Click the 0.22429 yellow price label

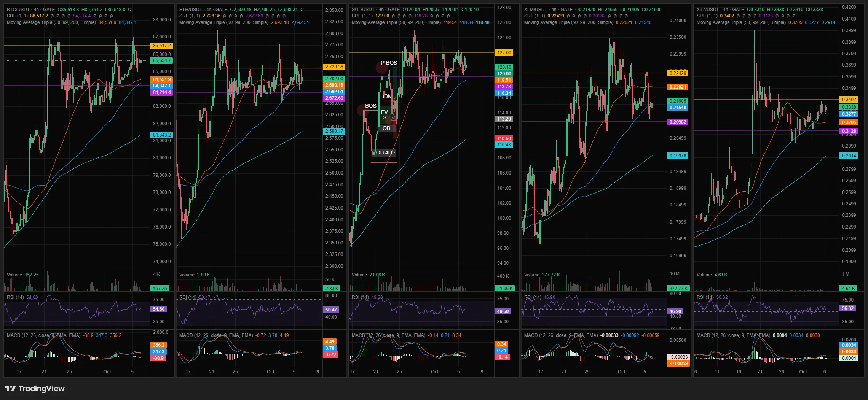pos(678,73)
